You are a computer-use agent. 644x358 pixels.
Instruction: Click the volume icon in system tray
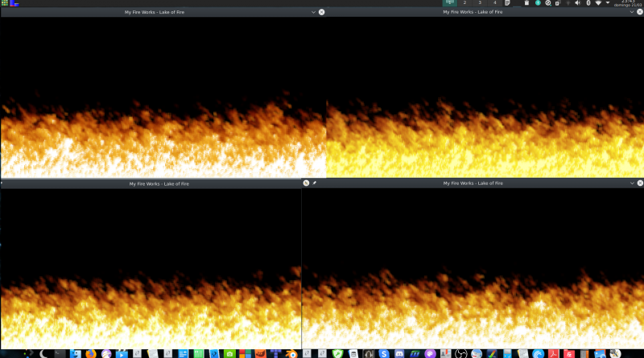[577, 3]
